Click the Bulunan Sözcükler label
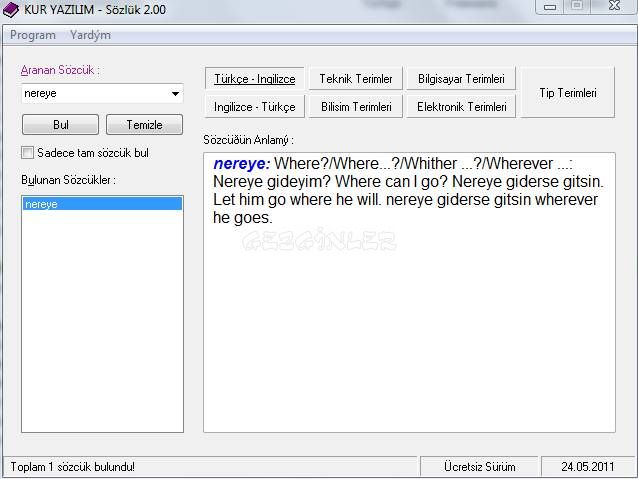Viewport: 638px width, 479px height. [x=68, y=180]
